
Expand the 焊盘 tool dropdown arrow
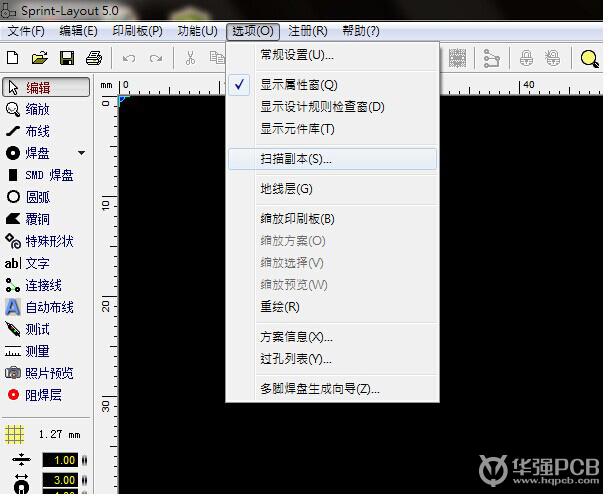tap(82, 153)
